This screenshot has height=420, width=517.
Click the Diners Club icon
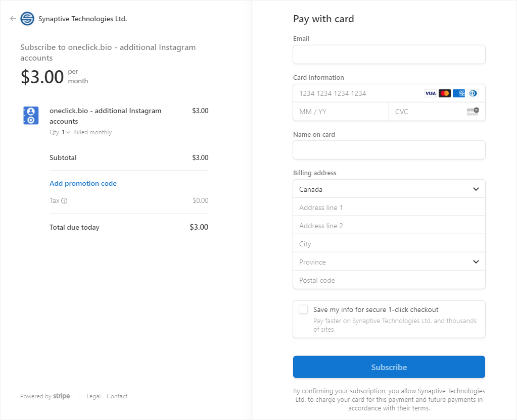(473, 93)
